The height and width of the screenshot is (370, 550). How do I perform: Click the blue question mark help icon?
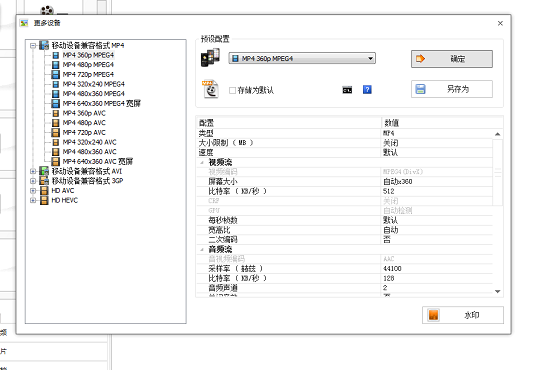coord(367,90)
